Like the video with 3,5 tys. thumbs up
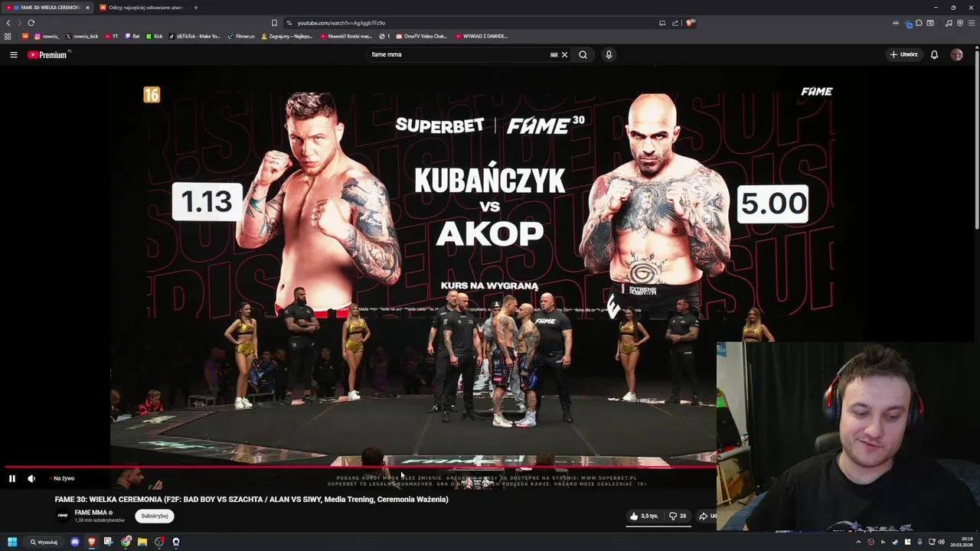This screenshot has height=551, width=980. [644, 516]
